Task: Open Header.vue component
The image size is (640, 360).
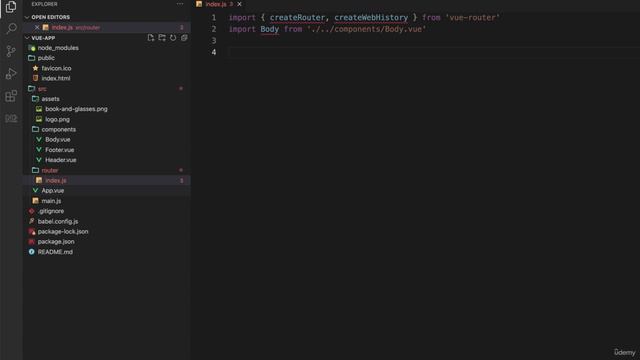Action: point(61,160)
